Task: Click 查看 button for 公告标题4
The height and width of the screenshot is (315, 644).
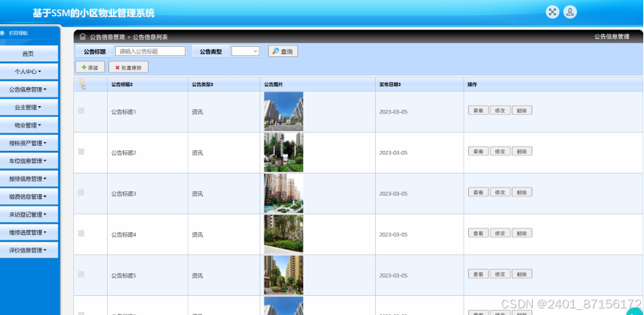Action: click(478, 233)
